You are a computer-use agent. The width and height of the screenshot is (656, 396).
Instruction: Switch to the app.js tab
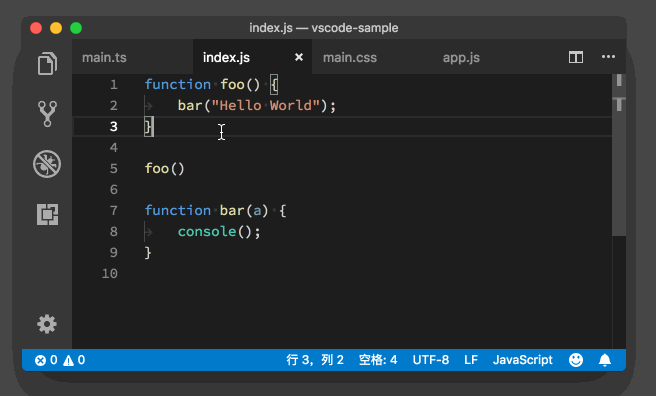[461, 57]
